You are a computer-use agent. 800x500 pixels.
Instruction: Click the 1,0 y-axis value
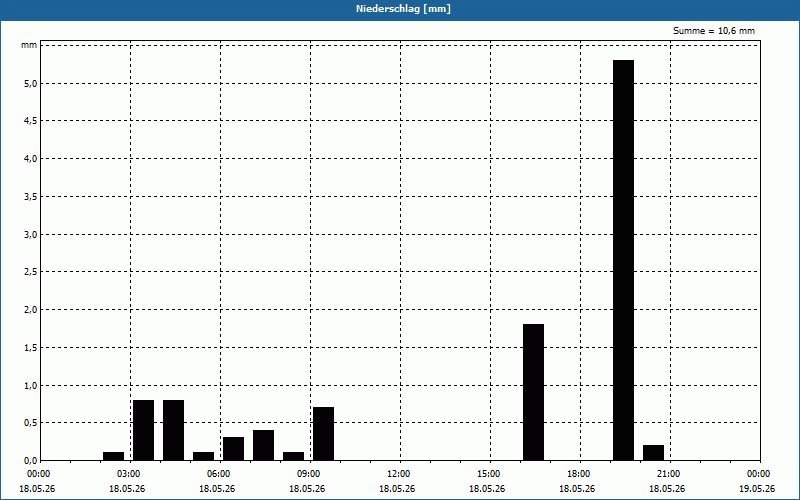(31, 385)
